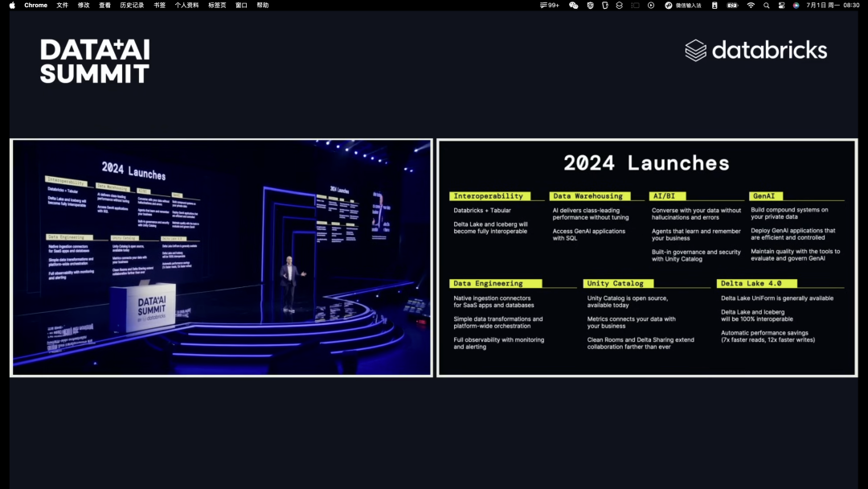Click the Data Warehousing label on slide
The height and width of the screenshot is (489, 868).
tap(590, 196)
